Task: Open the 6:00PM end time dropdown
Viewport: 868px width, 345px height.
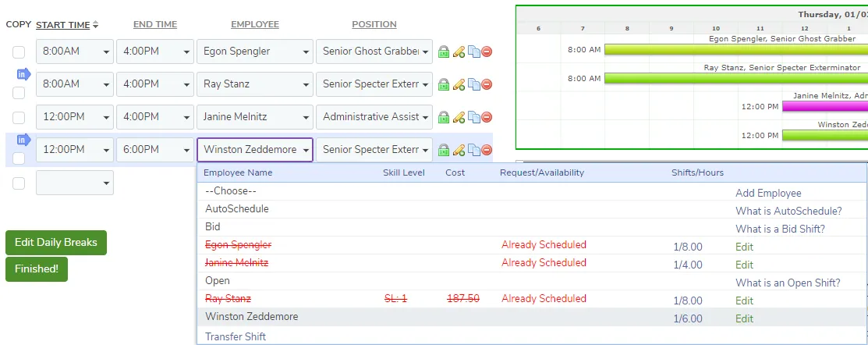Action: pos(155,150)
